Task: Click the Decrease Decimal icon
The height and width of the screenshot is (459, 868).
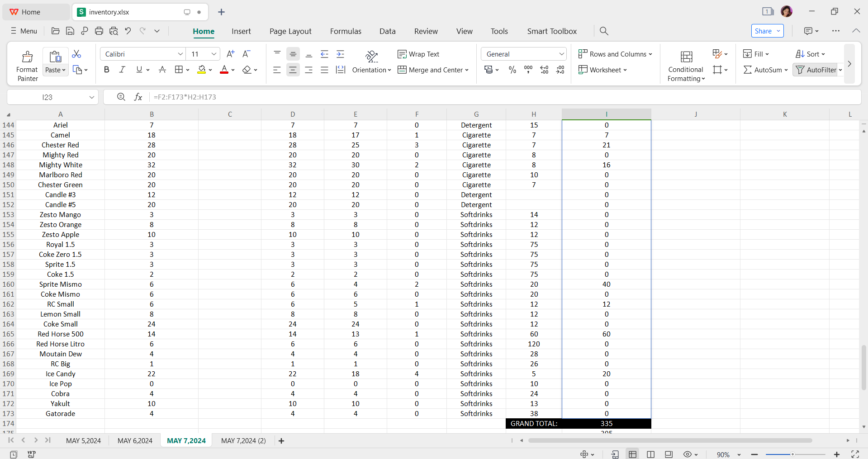Action: pyautogui.click(x=560, y=70)
